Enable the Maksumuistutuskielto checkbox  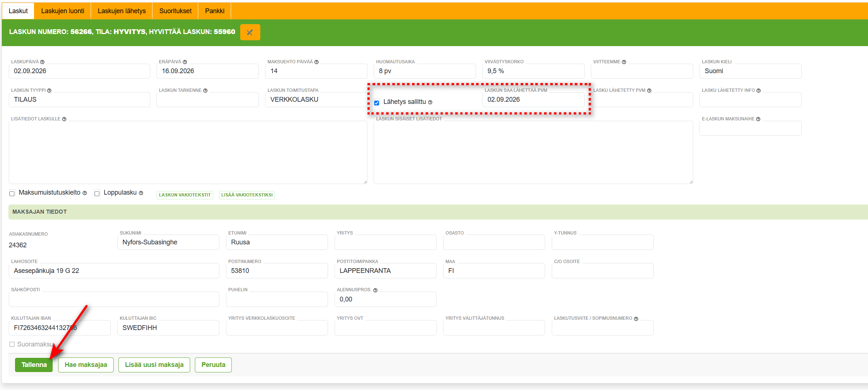12,194
